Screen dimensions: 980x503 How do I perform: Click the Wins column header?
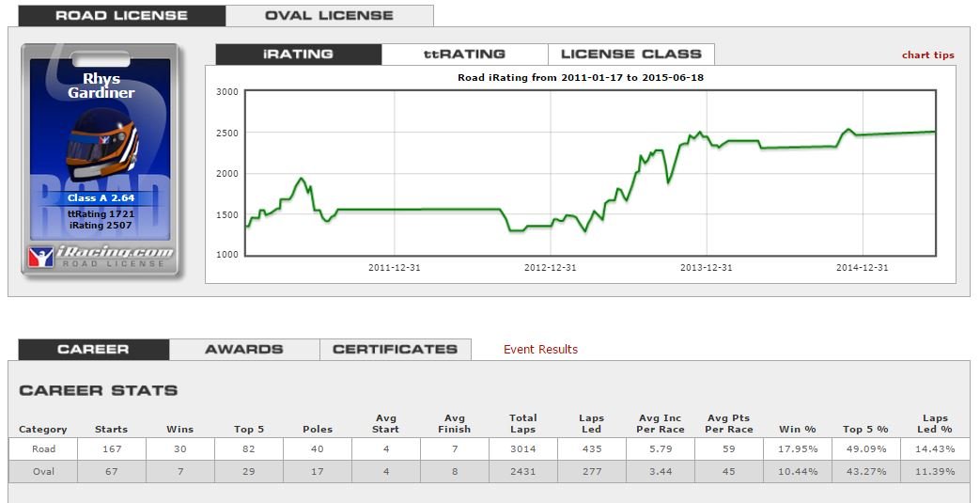[x=180, y=429]
